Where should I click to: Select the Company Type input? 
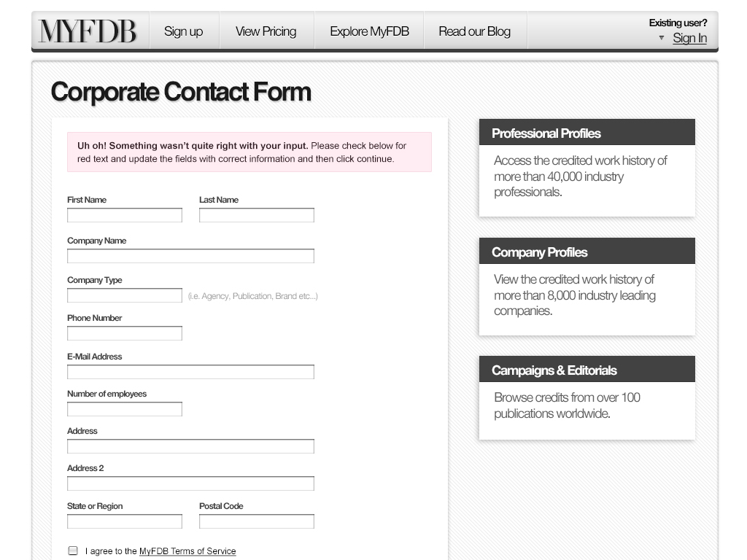tap(125, 295)
